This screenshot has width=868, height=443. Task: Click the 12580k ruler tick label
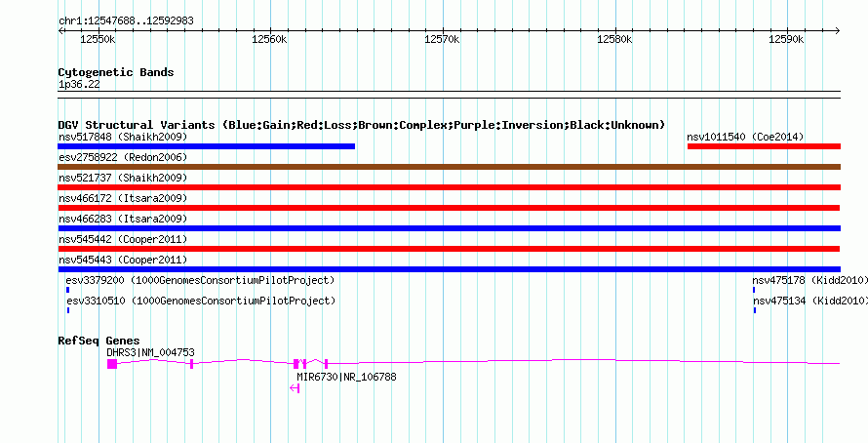click(x=614, y=39)
